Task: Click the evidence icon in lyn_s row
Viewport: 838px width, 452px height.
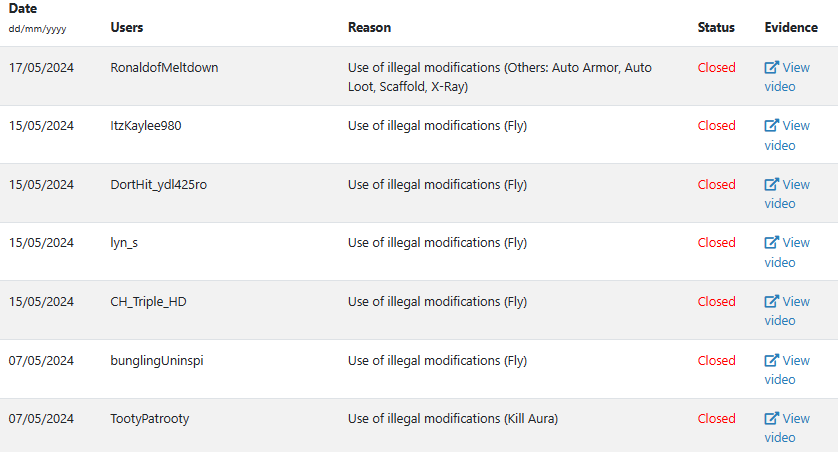Action: pyautogui.click(x=771, y=243)
